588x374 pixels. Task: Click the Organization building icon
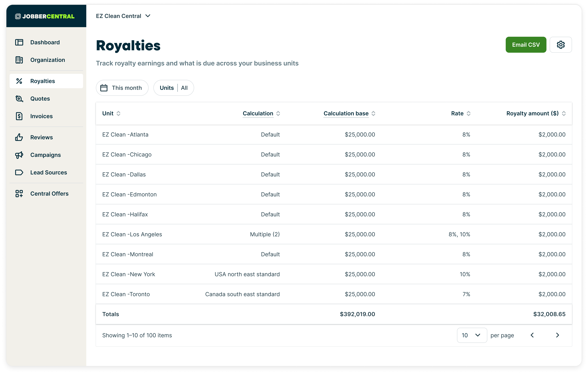tap(19, 60)
